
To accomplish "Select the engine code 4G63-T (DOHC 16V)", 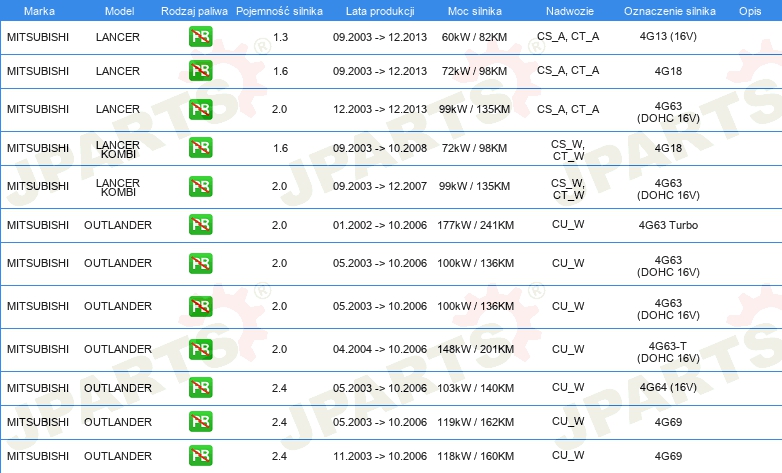I will [x=668, y=352].
